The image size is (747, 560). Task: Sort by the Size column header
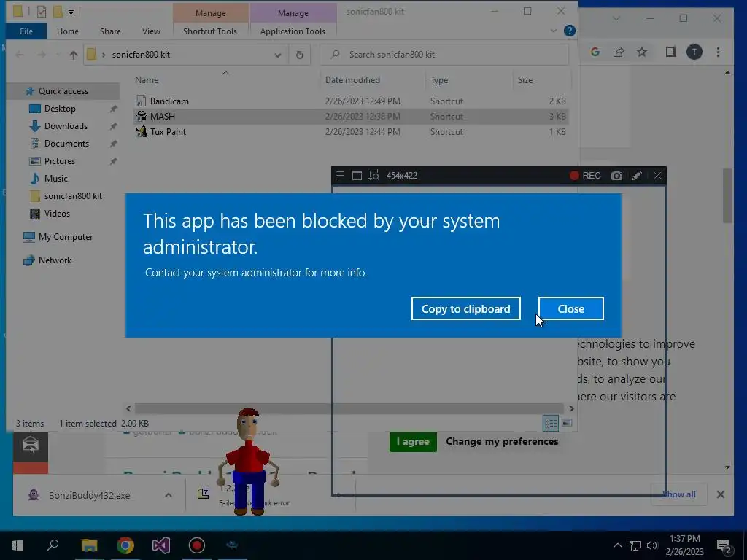click(525, 80)
